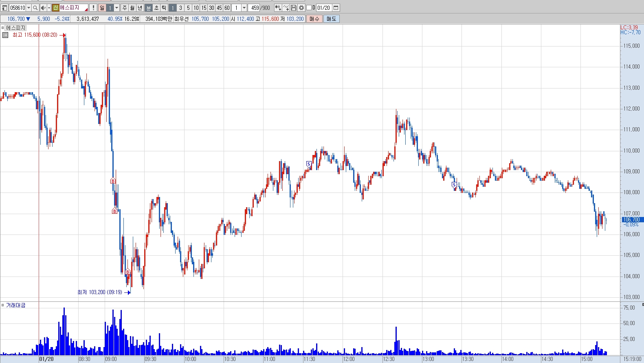Click the stock search magnifier icon

35,8
